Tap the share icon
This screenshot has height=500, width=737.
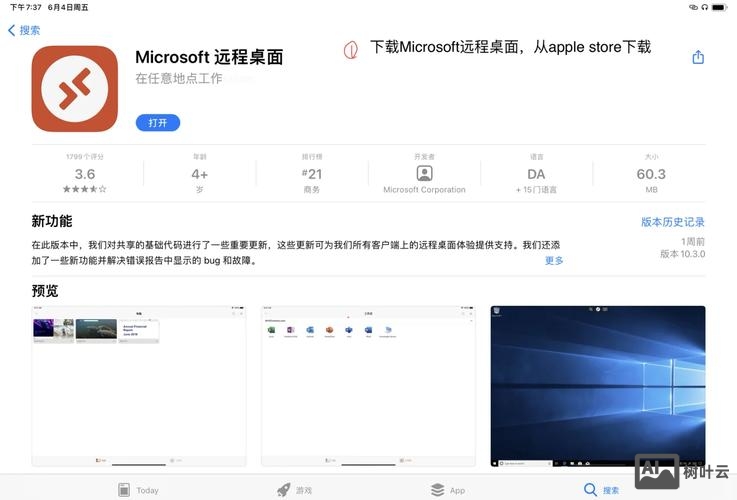point(698,57)
